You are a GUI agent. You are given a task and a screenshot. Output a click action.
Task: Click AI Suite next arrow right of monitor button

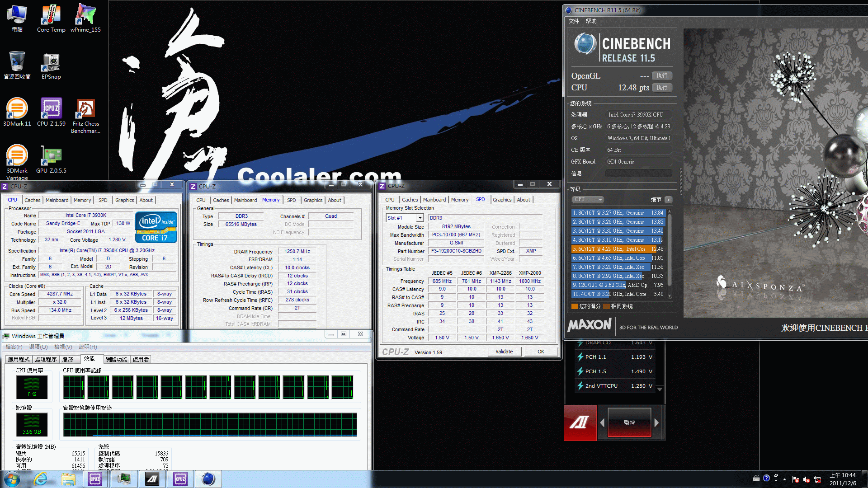(656, 422)
